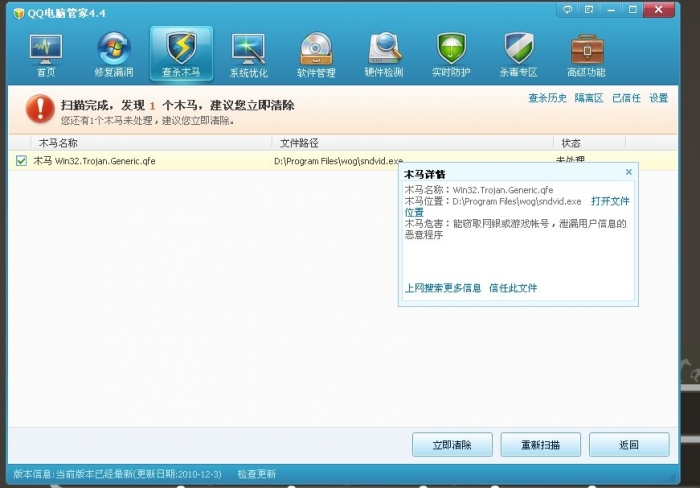This screenshot has width=700, height=488.
Task: Open the 设置 settings link
Action: 658,98
